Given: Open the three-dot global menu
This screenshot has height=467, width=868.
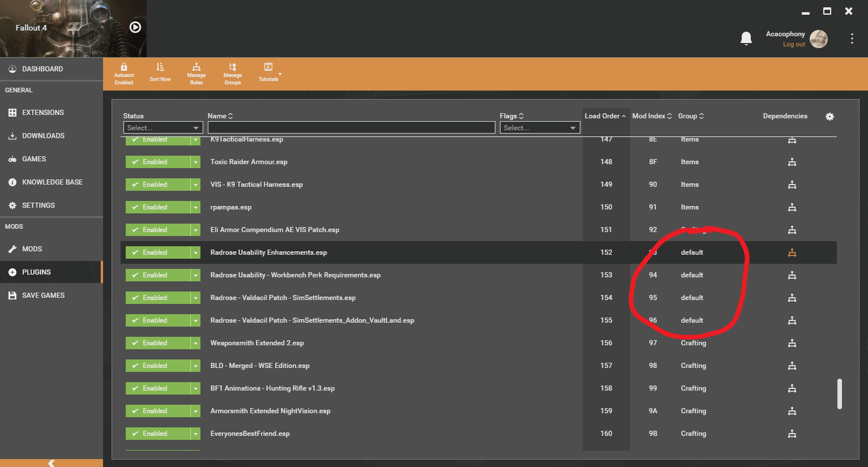Looking at the screenshot, I should point(852,38).
